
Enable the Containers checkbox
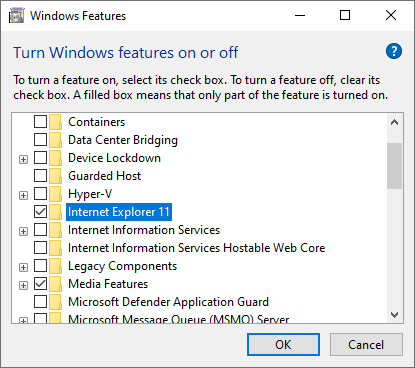[x=40, y=122]
